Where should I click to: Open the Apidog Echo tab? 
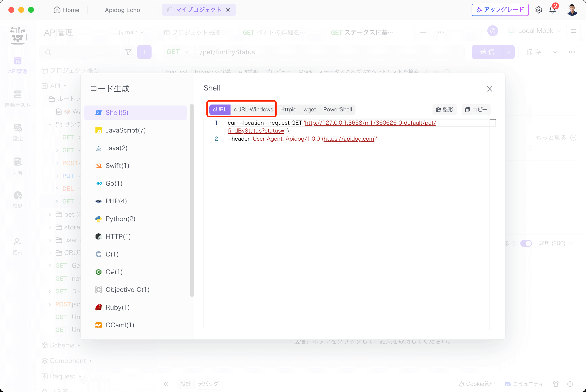pyautogui.click(x=122, y=10)
